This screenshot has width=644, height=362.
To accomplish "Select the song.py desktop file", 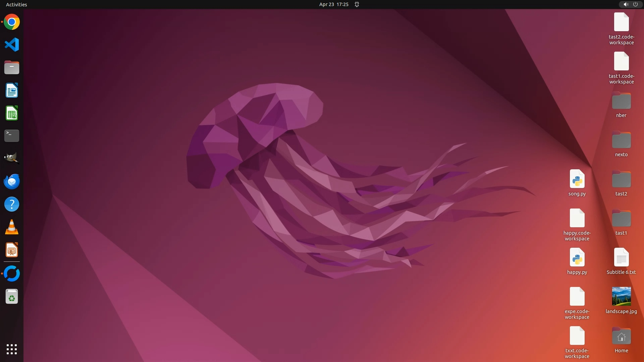I will pyautogui.click(x=577, y=179).
